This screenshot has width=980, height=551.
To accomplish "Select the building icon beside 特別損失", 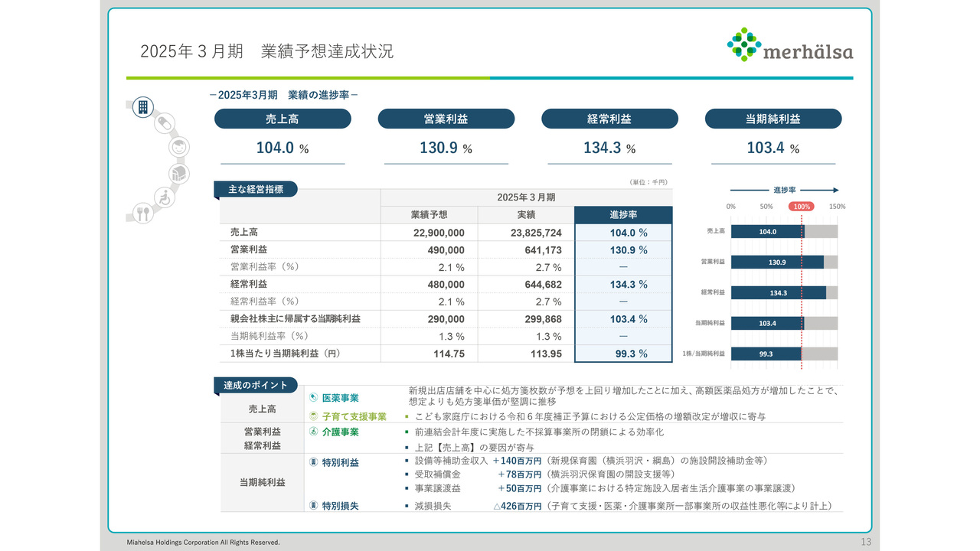I will (x=313, y=505).
